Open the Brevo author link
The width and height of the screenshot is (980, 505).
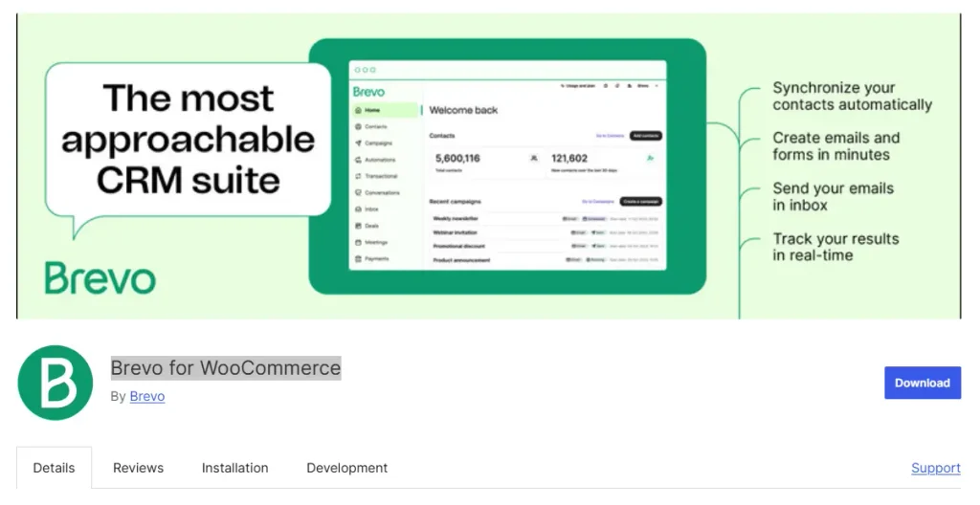(x=146, y=396)
